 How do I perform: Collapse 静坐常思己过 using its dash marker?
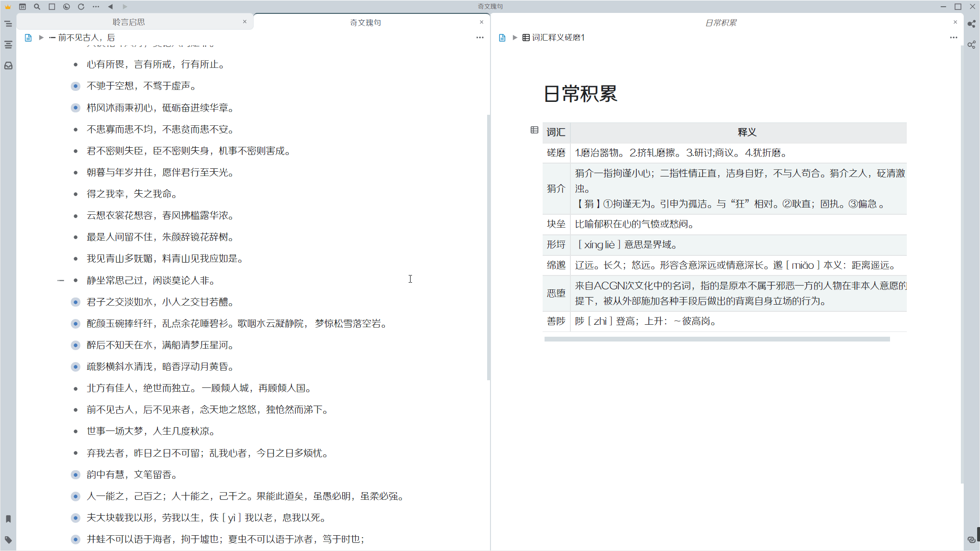tap(61, 280)
